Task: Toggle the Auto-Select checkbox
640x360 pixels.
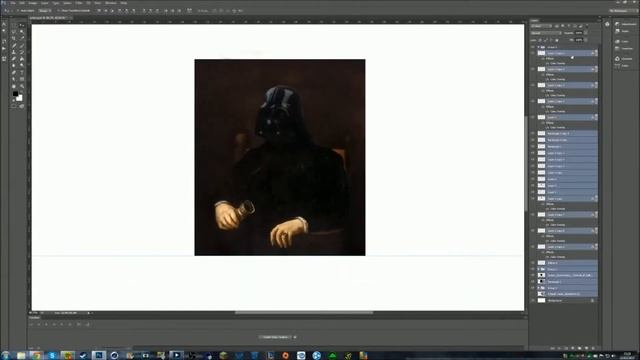Action: (18, 11)
